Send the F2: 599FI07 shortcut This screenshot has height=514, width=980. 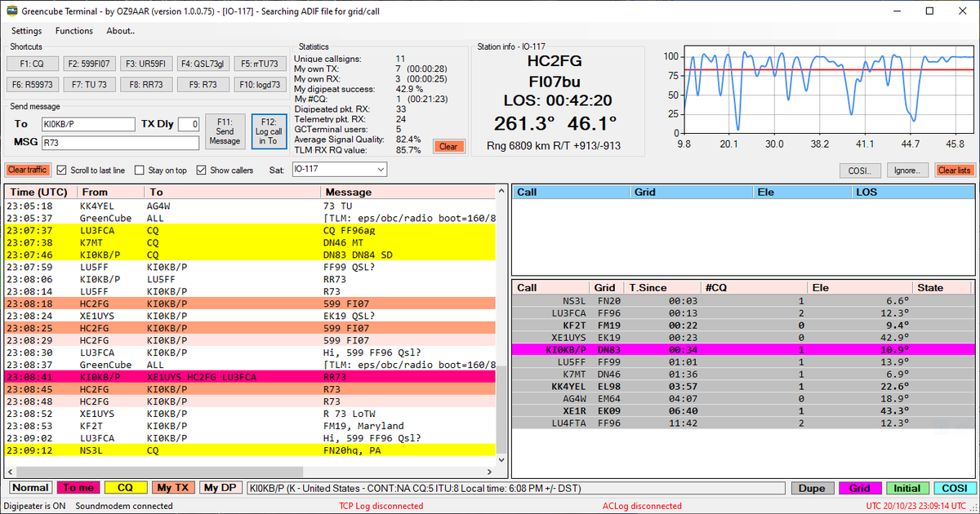pos(89,63)
